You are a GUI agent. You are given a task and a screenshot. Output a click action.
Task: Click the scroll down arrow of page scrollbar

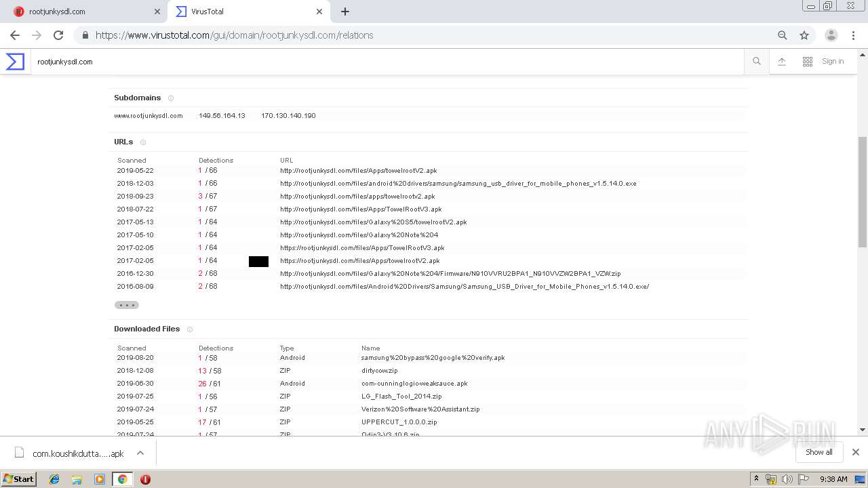click(x=863, y=429)
